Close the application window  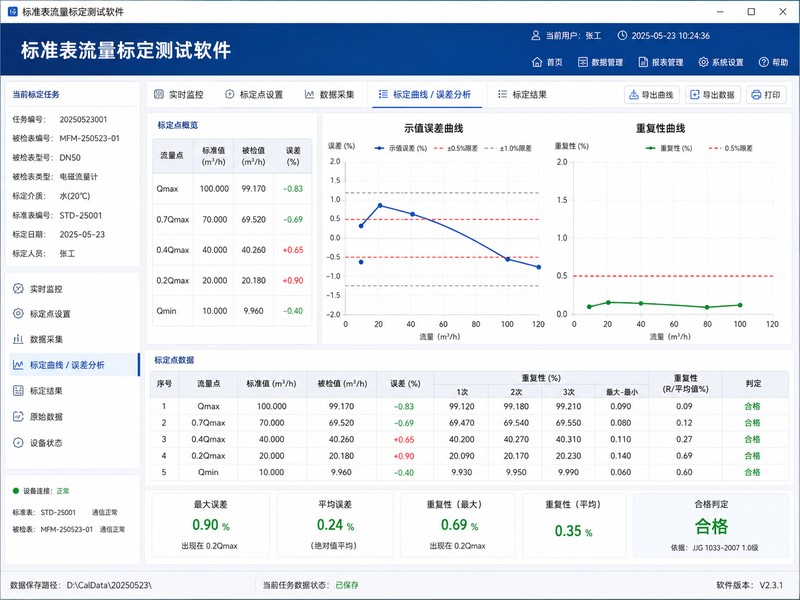tap(783, 11)
